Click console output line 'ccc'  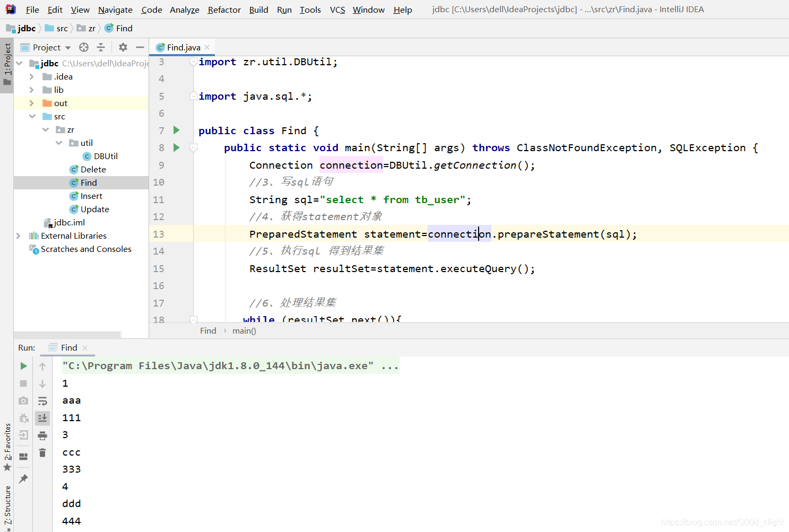(72, 452)
